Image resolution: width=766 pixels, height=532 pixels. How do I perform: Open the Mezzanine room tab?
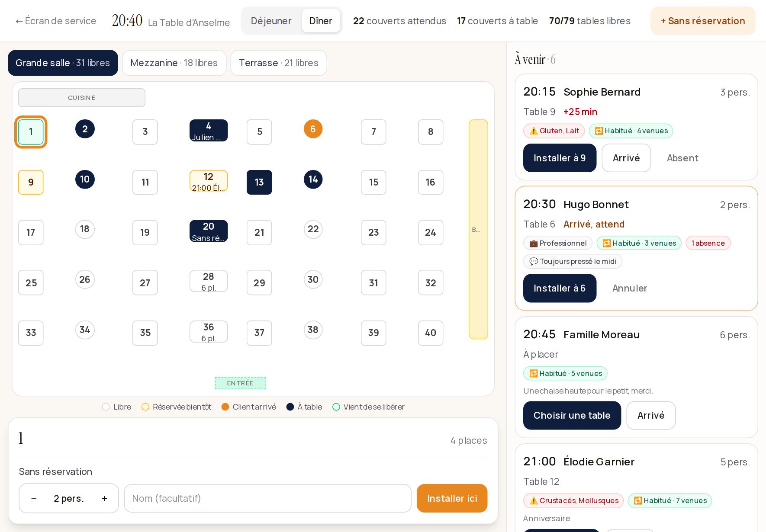tap(174, 63)
